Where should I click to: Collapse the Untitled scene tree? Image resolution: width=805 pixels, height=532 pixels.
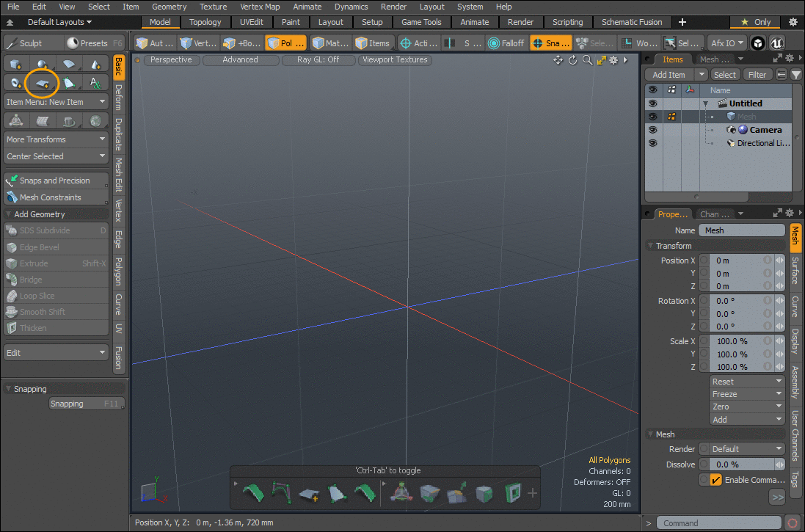(705, 104)
